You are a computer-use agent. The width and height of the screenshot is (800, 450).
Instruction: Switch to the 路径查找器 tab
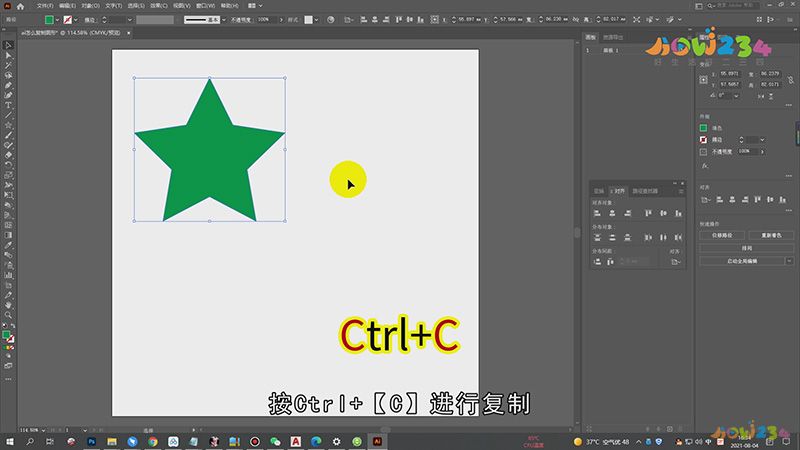point(645,191)
